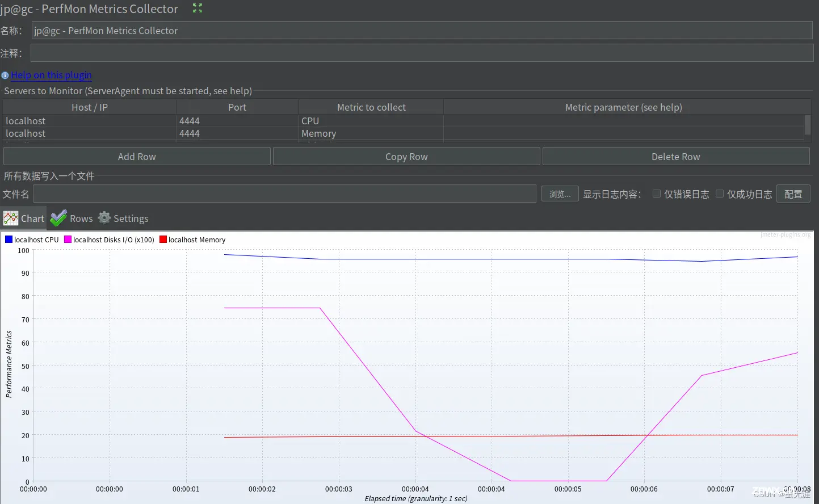Click the 配置 configure button

tap(793, 194)
